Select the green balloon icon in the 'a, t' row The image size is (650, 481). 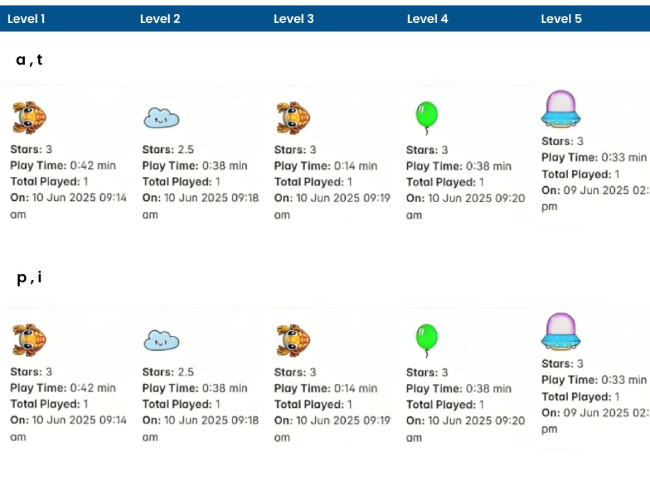426,117
